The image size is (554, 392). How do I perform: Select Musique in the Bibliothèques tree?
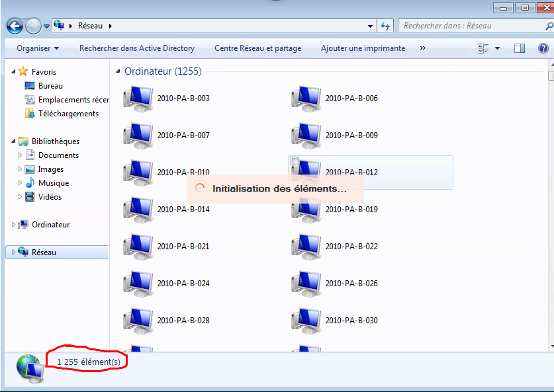[x=53, y=183]
